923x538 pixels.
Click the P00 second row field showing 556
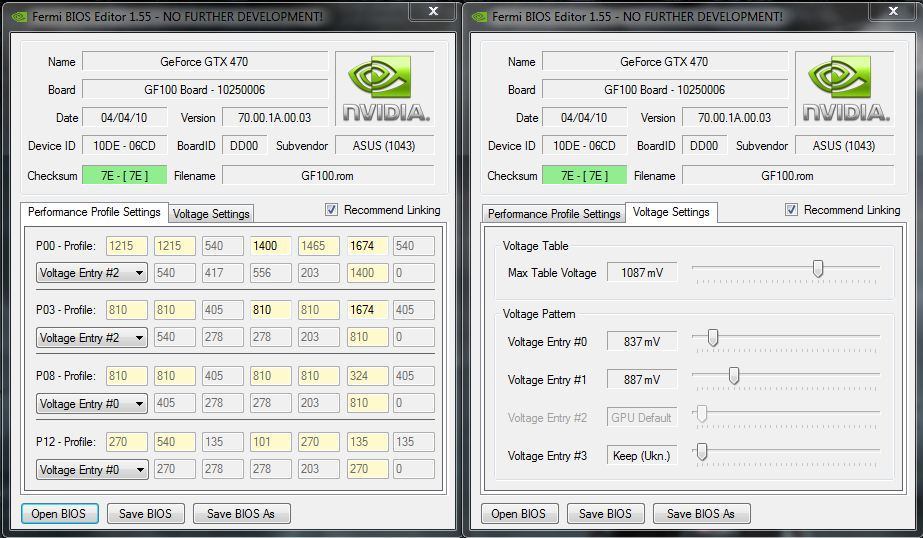(271, 273)
